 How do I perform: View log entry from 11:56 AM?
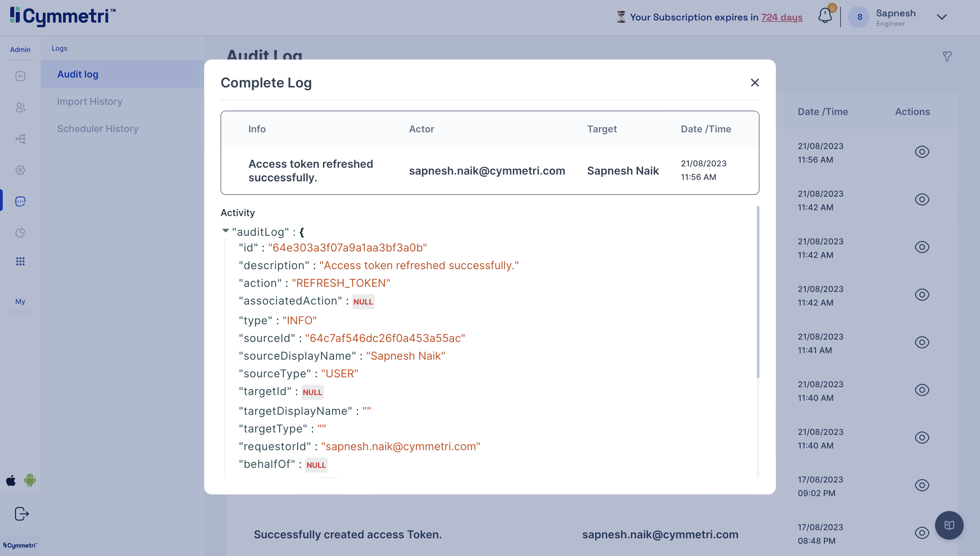pyautogui.click(x=921, y=152)
